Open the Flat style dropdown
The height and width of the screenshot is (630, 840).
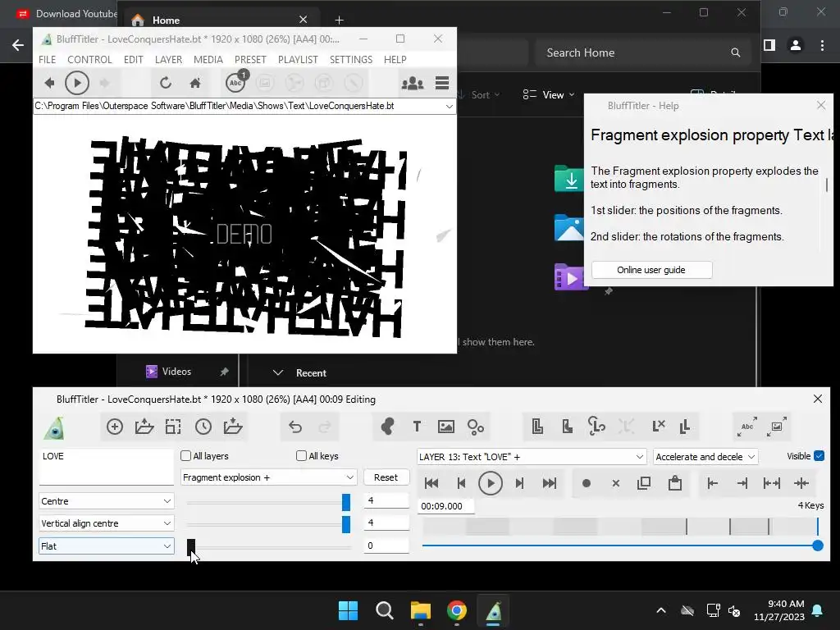106,546
